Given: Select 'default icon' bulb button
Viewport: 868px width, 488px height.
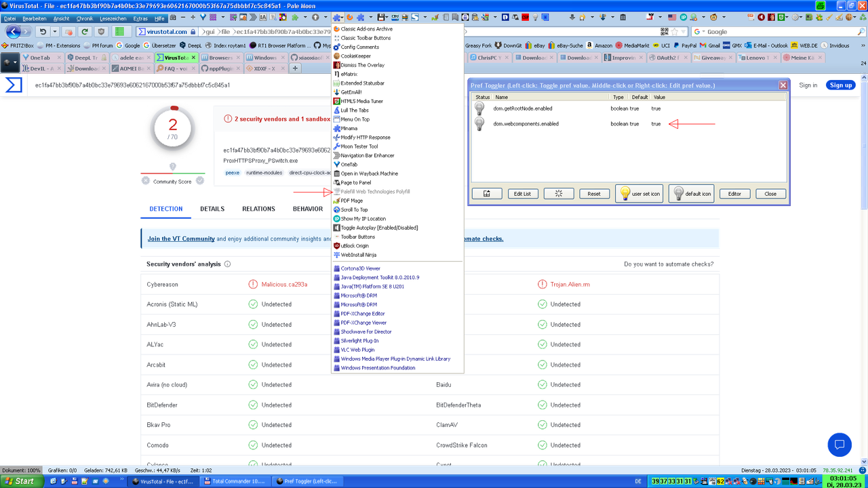Looking at the screenshot, I should pos(691,194).
